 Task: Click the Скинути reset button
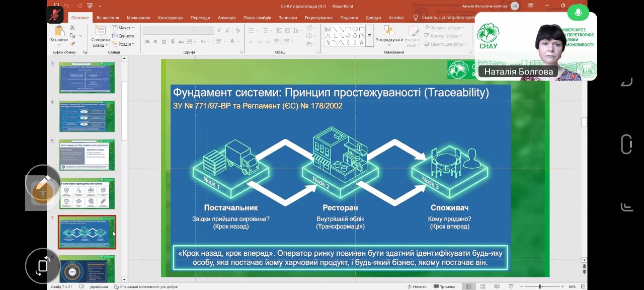click(123, 36)
